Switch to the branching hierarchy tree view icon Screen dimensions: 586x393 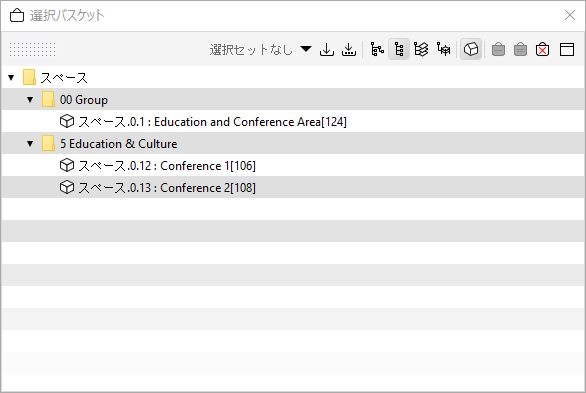tap(377, 49)
